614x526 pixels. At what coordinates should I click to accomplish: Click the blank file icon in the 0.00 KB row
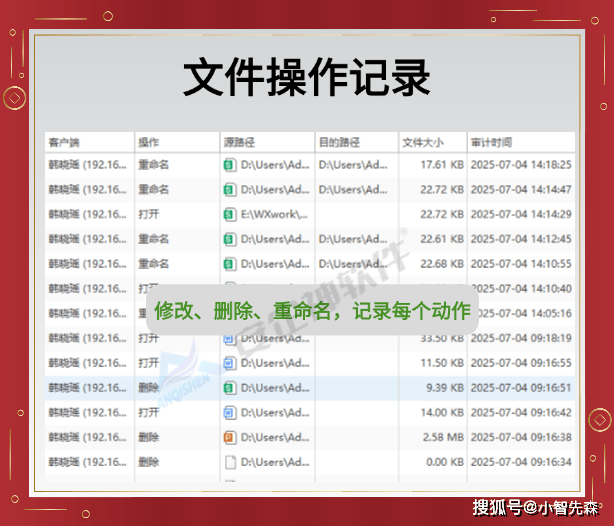pyautogui.click(x=229, y=462)
